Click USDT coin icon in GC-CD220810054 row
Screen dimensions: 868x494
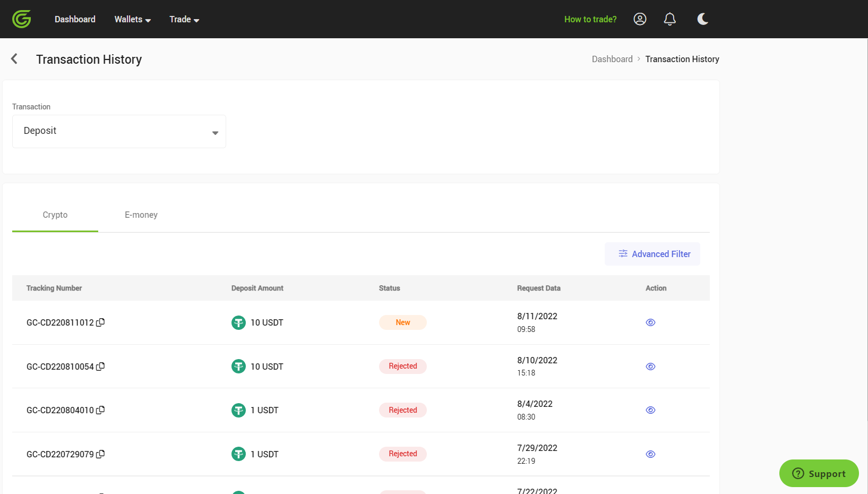tap(238, 367)
